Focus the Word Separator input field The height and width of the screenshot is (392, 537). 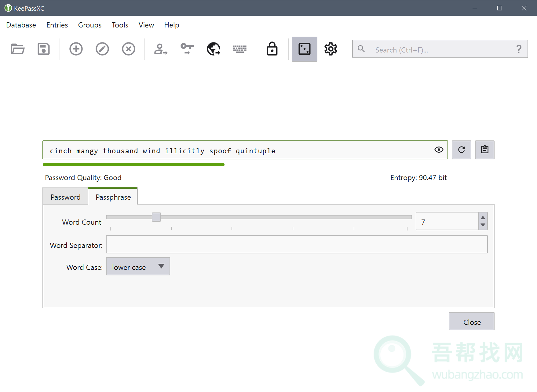point(297,244)
